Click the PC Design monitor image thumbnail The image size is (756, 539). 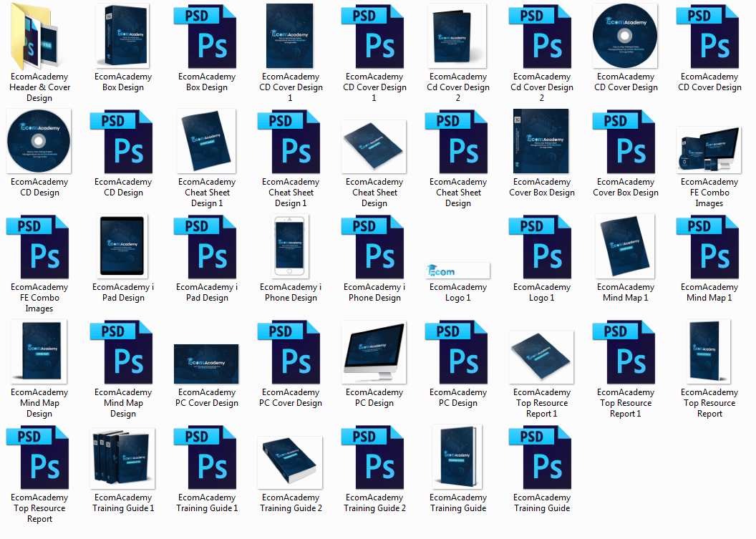click(374, 353)
